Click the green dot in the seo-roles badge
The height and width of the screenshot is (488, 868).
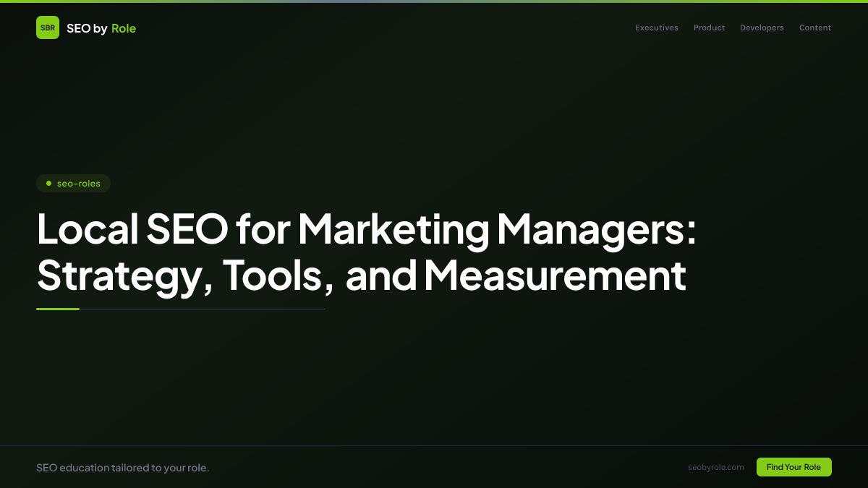pyautogui.click(x=48, y=183)
